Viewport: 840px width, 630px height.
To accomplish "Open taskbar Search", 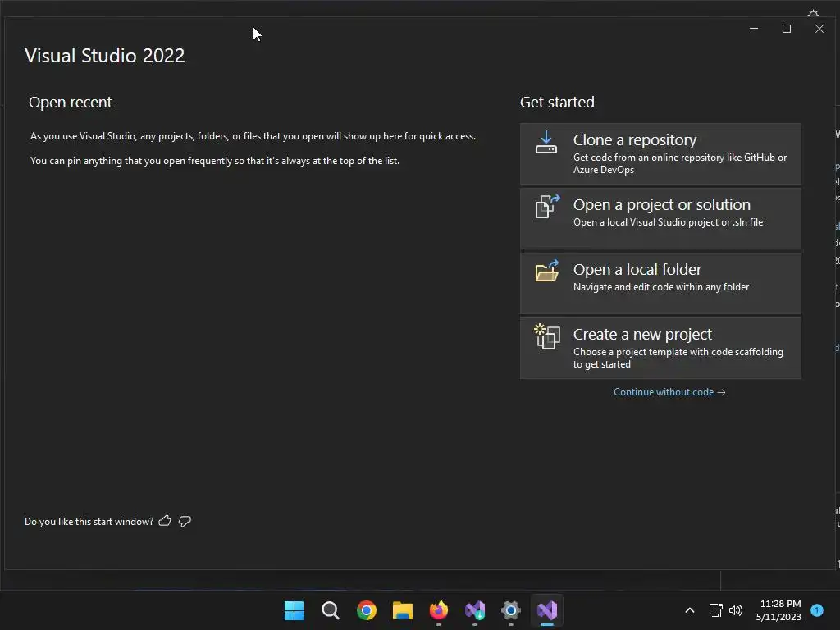I will coord(330,610).
